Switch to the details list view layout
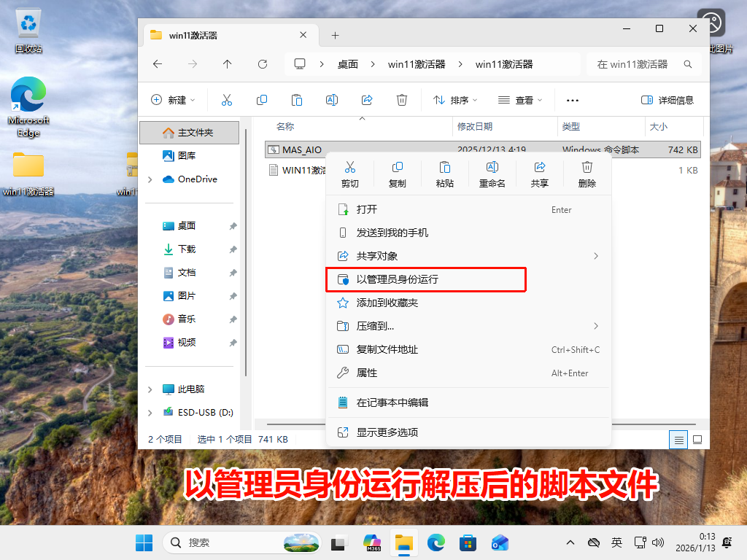 (679, 440)
